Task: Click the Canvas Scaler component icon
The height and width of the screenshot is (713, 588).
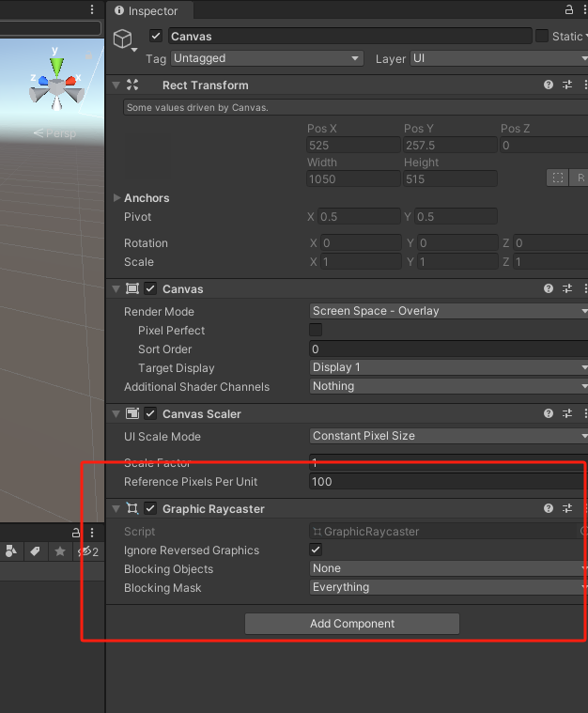Action: click(x=132, y=413)
